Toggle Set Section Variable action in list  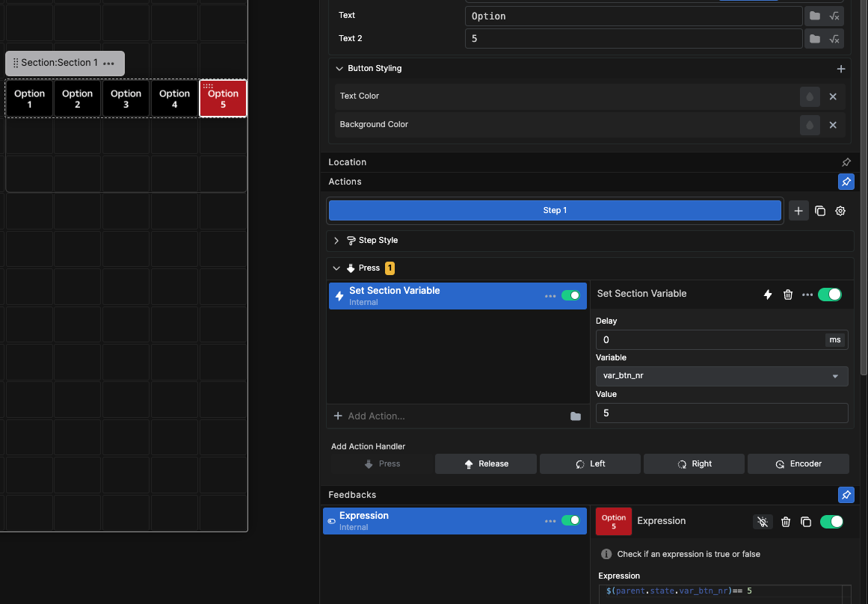click(x=570, y=295)
